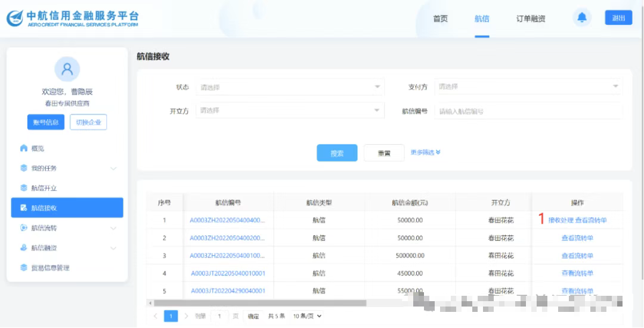Open the 开立方 dropdown selector
The image size is (644, 328).
(289, 110)
